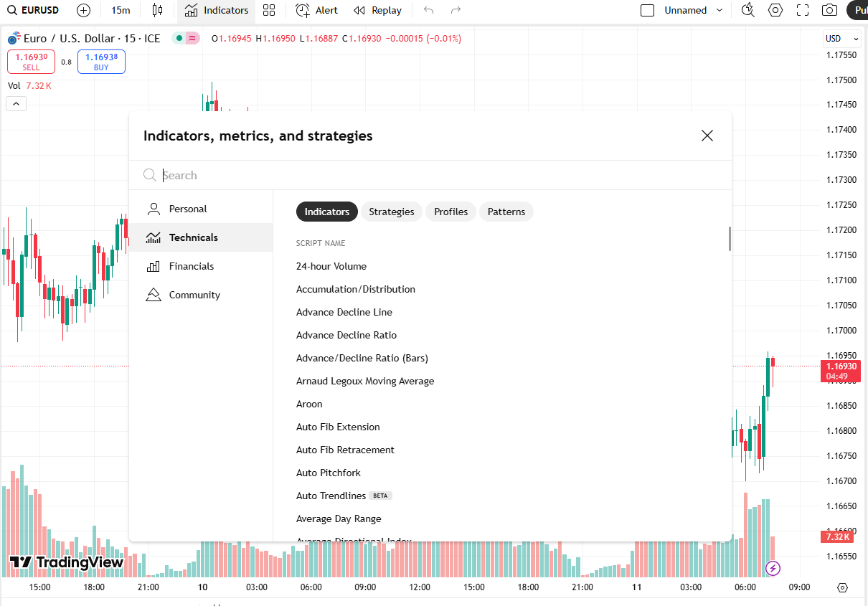
Task: Click the purple lightning bolt icon
Action: tap(773, 569)
